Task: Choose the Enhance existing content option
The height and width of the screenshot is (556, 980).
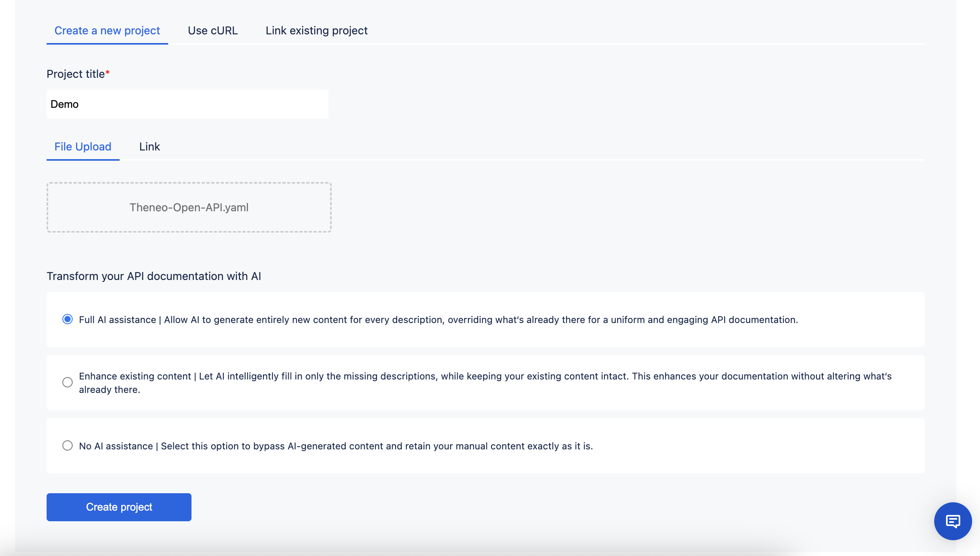Action: [x=68, y=382]
